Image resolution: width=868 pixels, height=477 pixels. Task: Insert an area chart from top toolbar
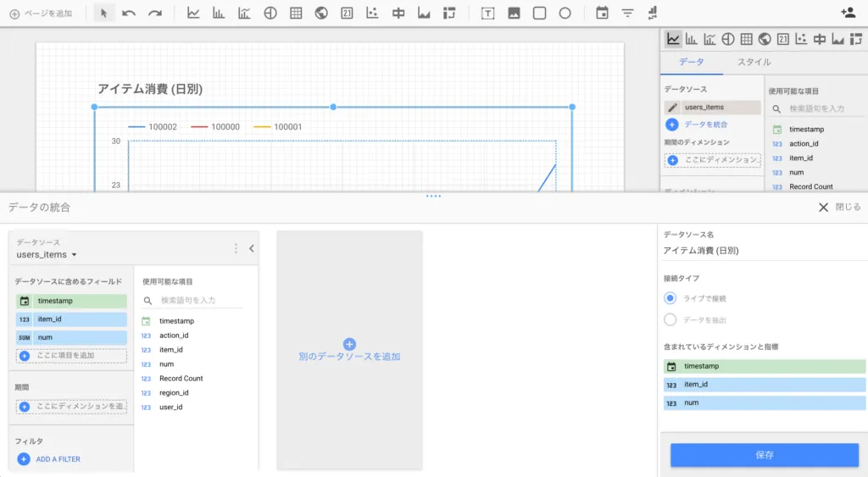point(424,14)
